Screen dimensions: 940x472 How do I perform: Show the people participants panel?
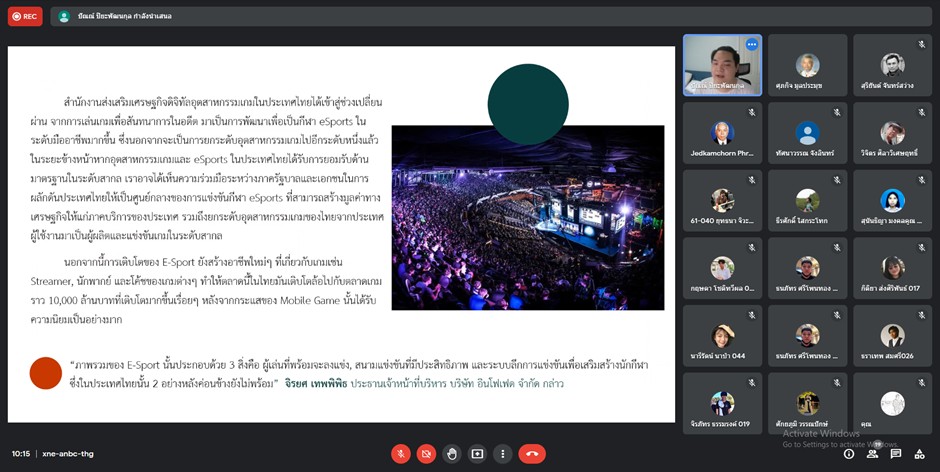click(x=873, y=454)
